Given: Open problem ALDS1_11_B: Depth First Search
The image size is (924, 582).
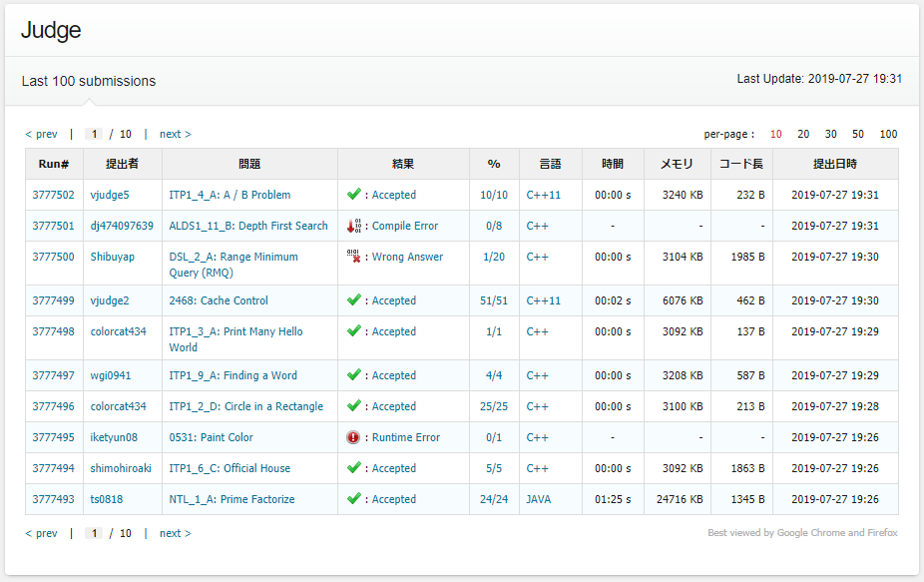Looking at the screenshot, I should [x=248, y=226].
